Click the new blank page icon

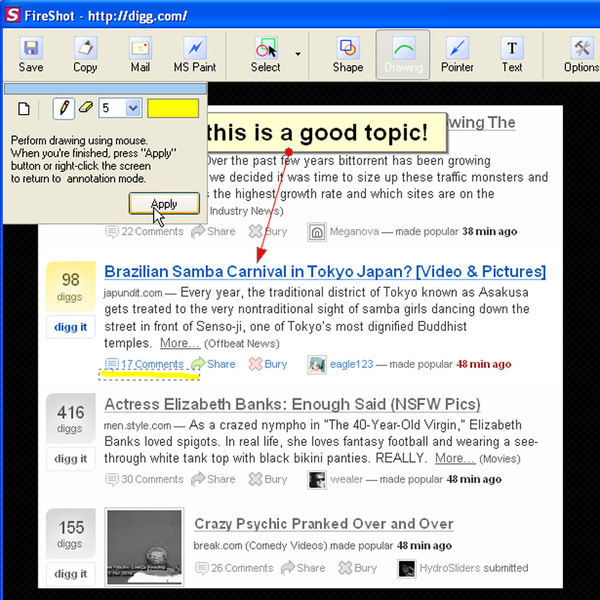24,109
